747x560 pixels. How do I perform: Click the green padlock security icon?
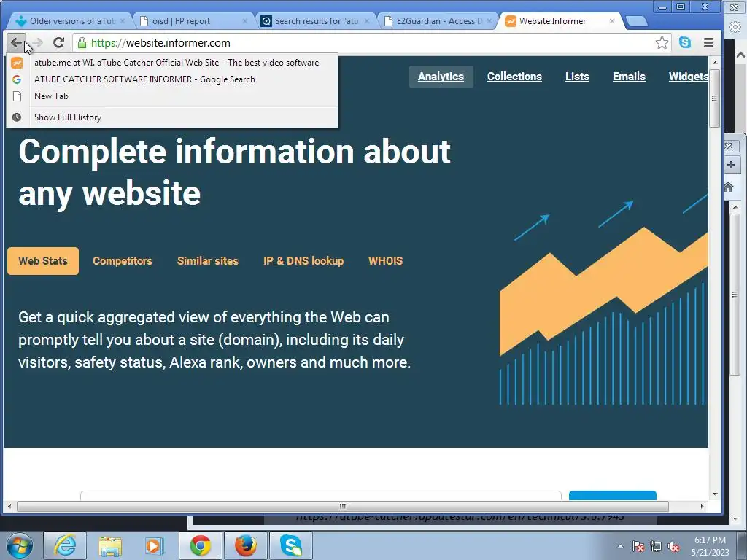click(82, 43)
